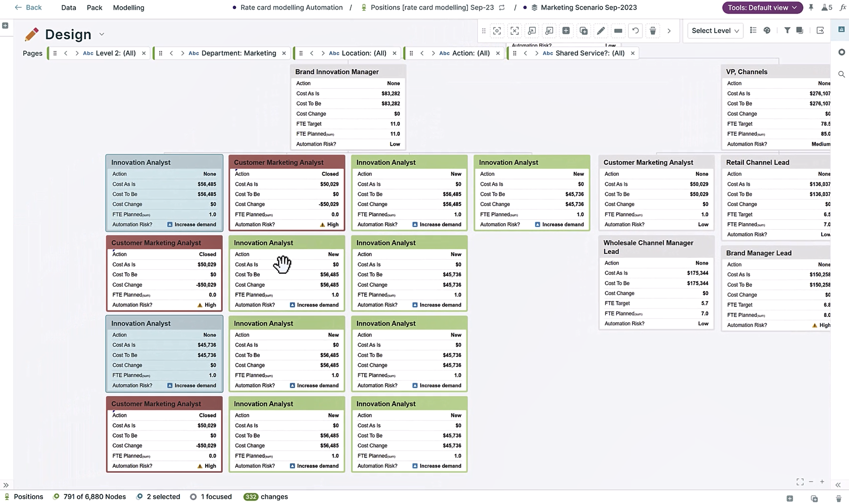Viewport: 849px width, 504px height.
Task: Click the 332 changes status indicator
Action: tap(264, 497)
